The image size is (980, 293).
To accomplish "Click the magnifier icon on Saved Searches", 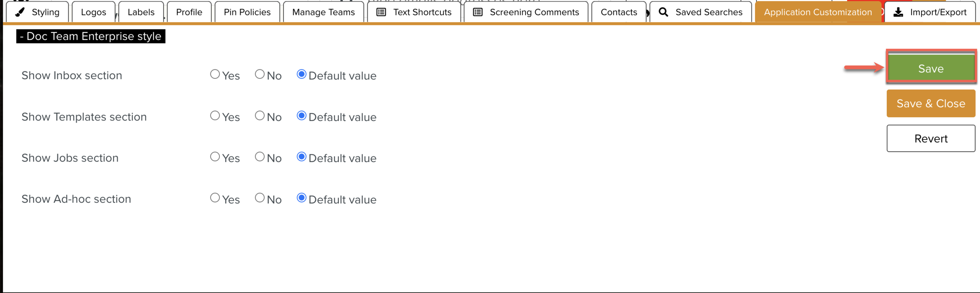I will [x=663, y=12].
